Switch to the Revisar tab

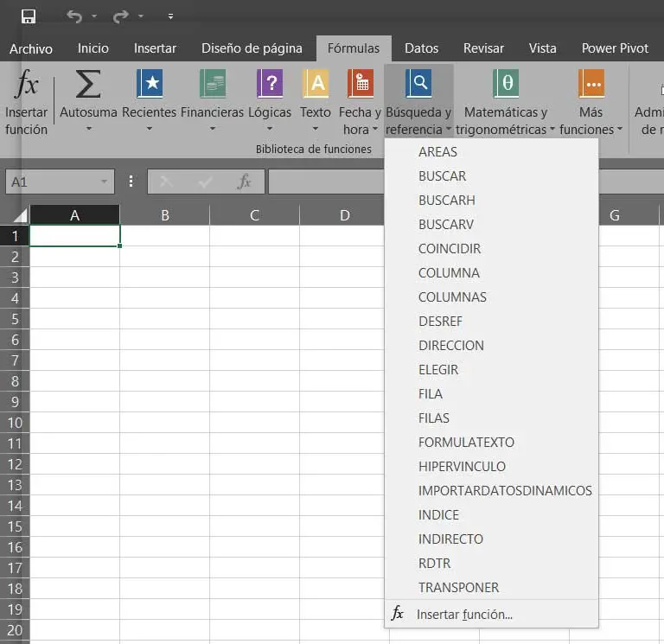pos(483,48)
